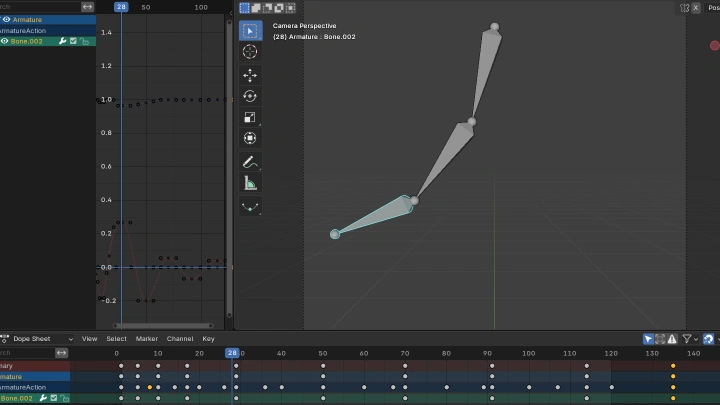This screenshot has height=405, width=720.
Task: Choose the Measure tool
Action: coord(250,183)
